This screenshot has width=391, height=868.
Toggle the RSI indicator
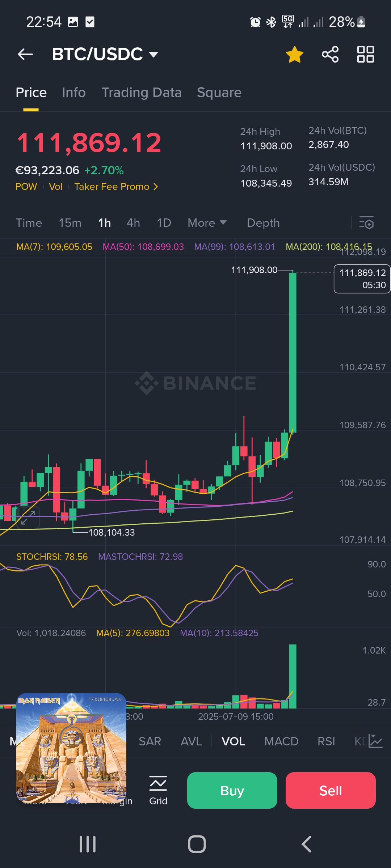326,741
